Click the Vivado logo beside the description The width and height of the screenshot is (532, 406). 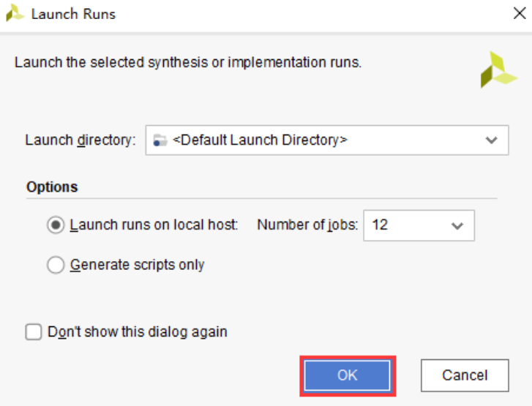[x=498, y=70]
